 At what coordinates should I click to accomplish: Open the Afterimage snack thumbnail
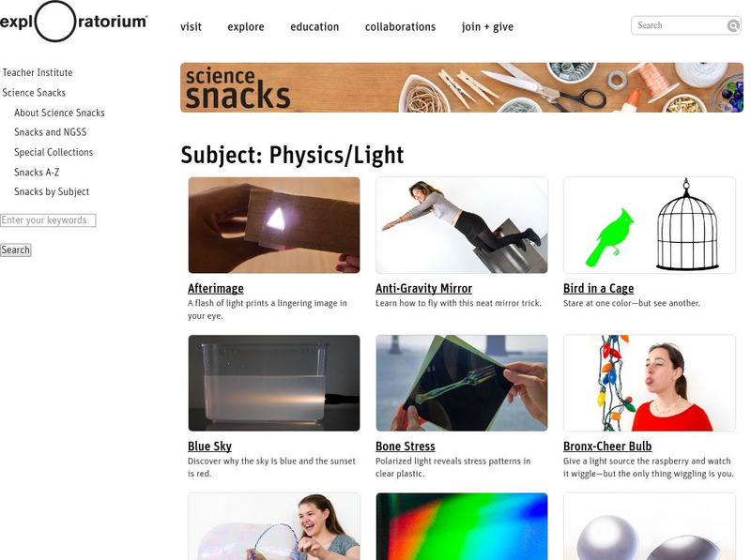274,225
